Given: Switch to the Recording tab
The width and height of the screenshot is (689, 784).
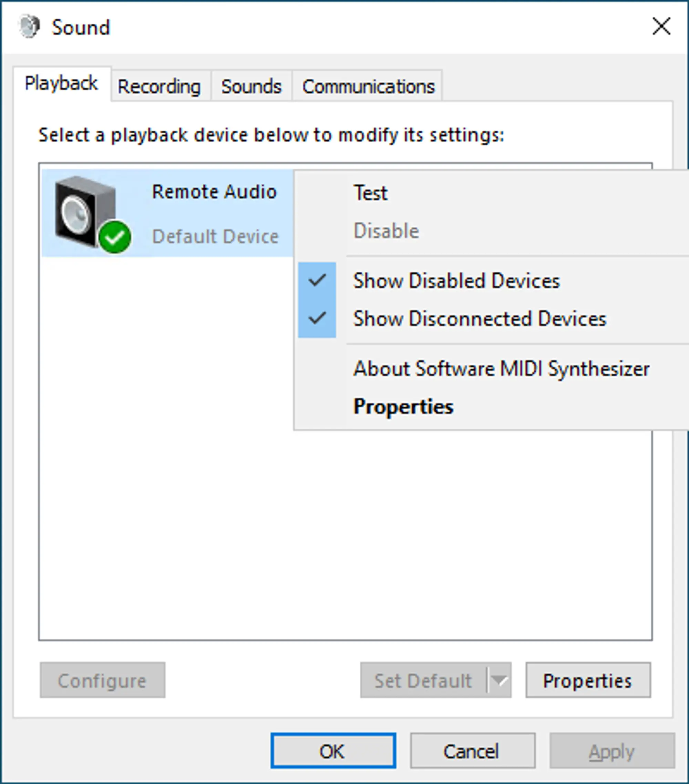Looking at the screenshot, I should coord(159,85).
